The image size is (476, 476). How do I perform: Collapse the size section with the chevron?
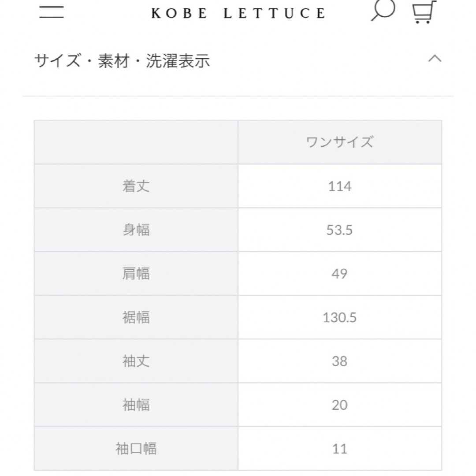tap(435, 58)
